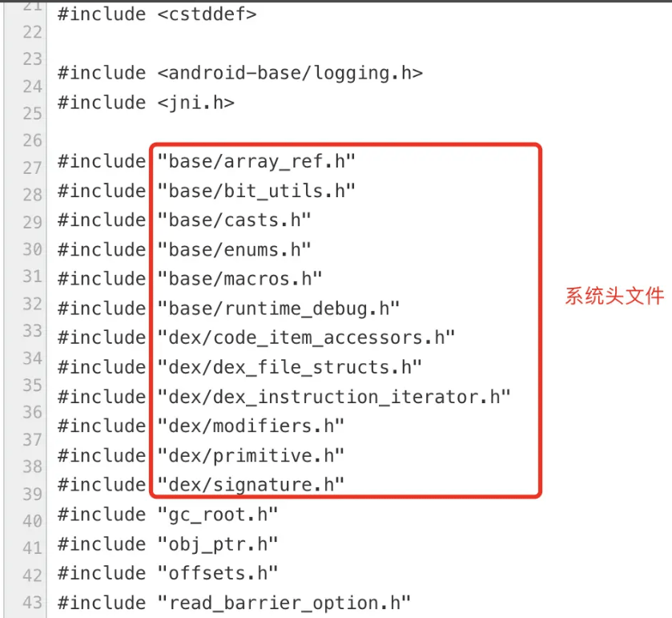The height and width of the screenshot is (618, 672).
Task: Open the "base/macros.h" include path
Action: coord(239,279)
